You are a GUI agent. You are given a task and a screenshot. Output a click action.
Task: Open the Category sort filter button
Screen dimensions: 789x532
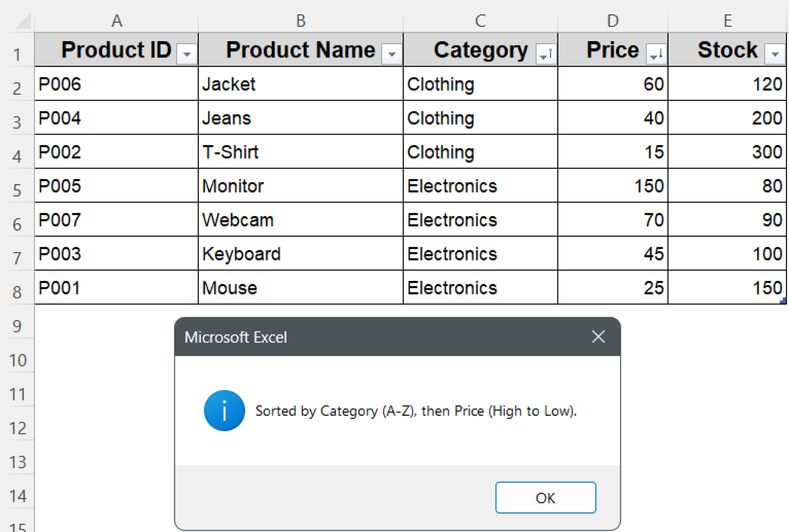(546, 54)
